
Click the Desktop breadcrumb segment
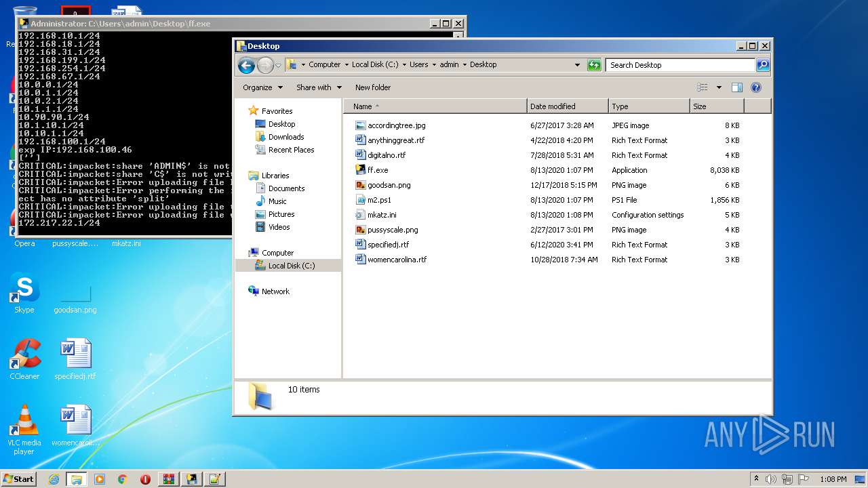click(483, 65)
